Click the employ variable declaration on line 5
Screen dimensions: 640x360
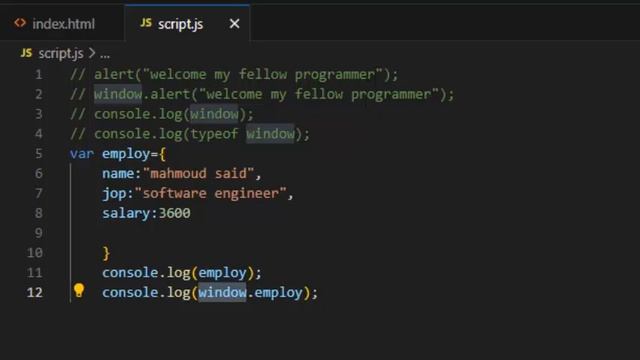click(x=126, y=154)
